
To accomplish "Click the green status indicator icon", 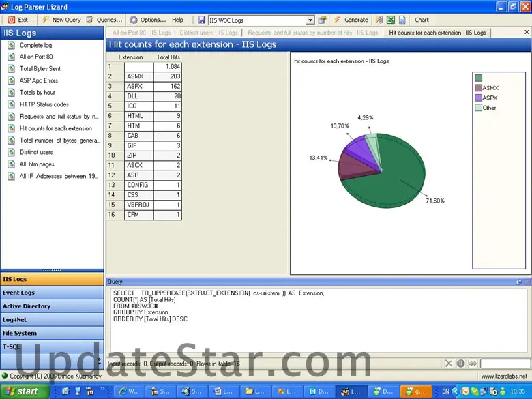I will [x=4, y=376].
